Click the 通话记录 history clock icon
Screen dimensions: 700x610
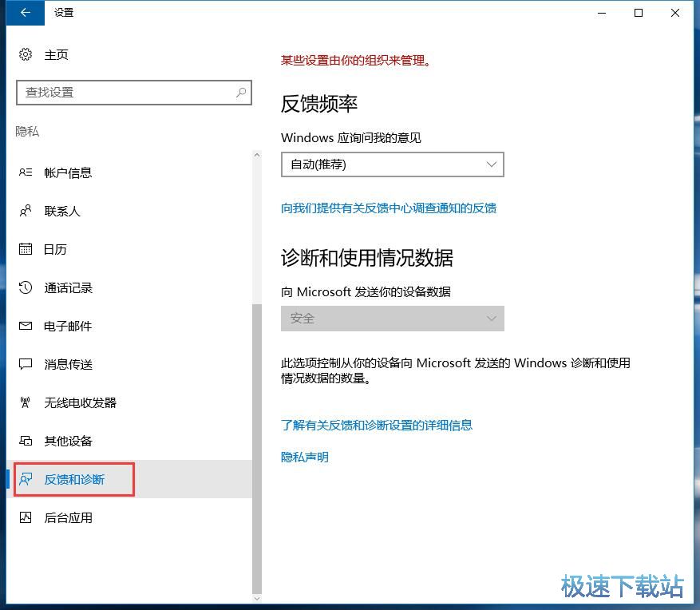click(x=26, y=287)
